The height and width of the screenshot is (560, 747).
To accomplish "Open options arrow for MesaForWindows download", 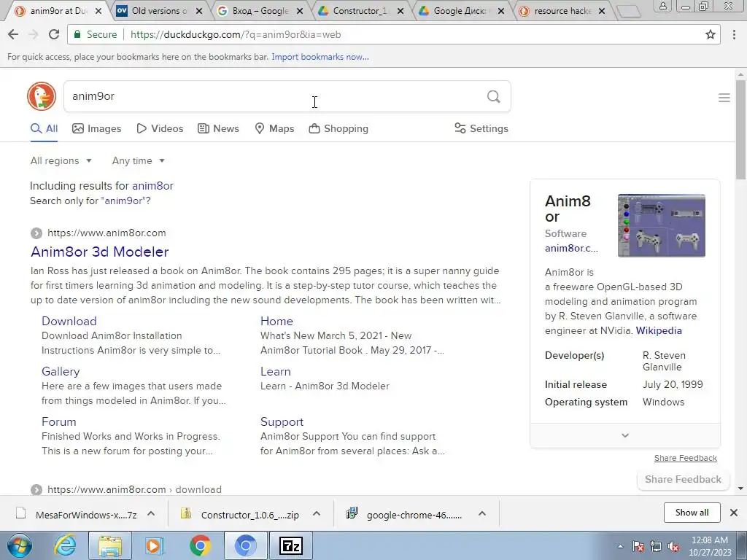I will (x=151, y=513).
